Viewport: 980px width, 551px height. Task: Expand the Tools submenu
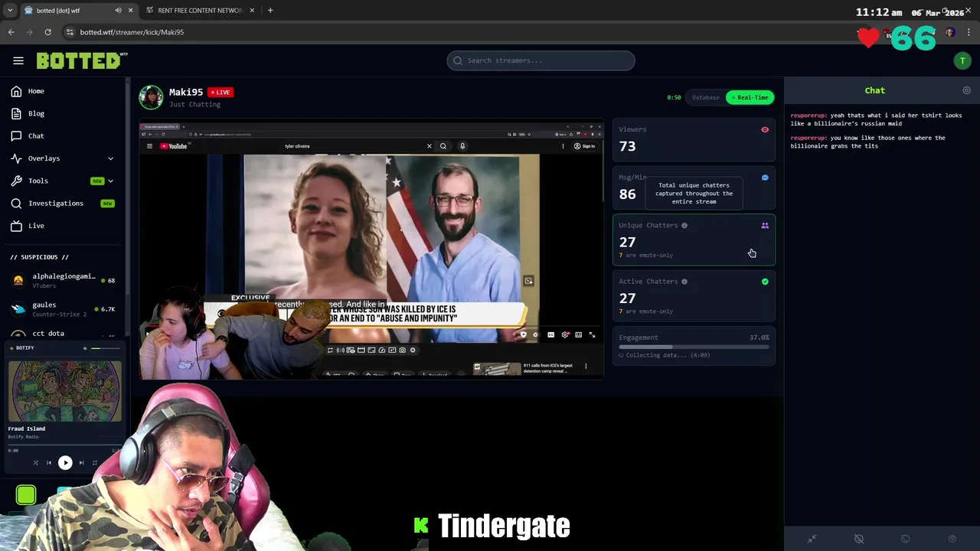[x=63, y=181]
